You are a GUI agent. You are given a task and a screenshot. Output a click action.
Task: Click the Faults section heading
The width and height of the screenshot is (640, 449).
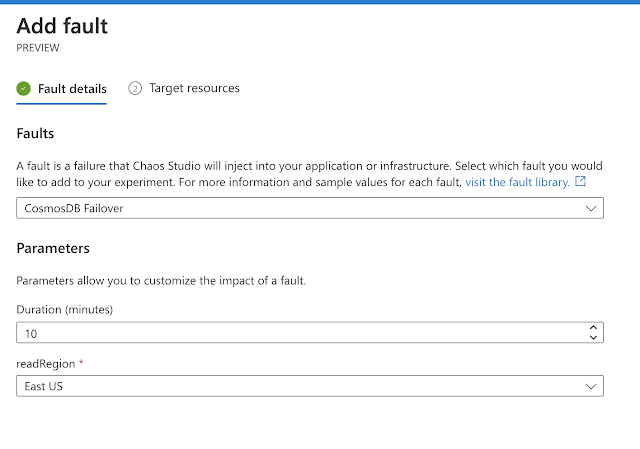36,132
